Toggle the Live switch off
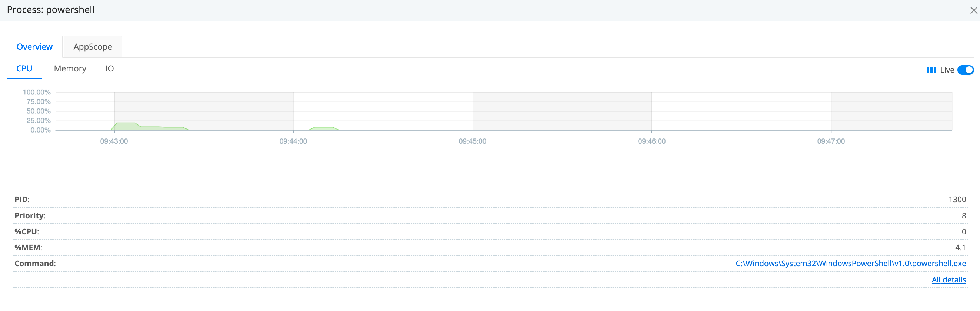Screen dimensions: 980x311 click(x=965, y=70)
